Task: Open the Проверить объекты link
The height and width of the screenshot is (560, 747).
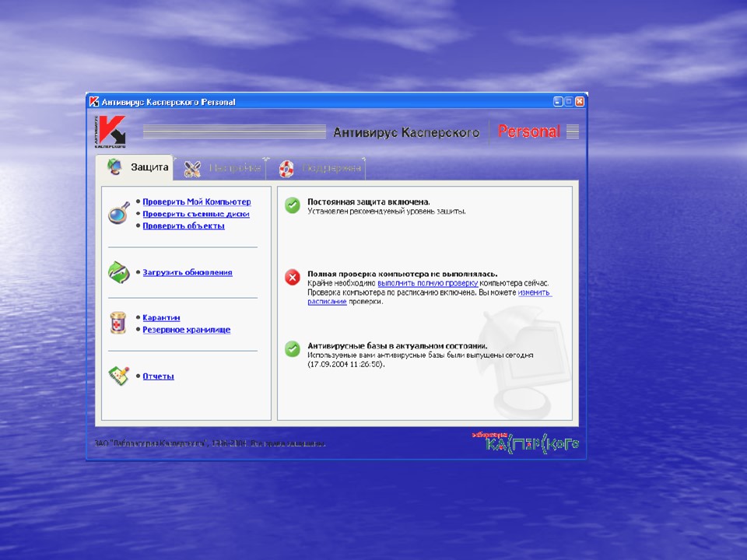Action: pos(184,226)
